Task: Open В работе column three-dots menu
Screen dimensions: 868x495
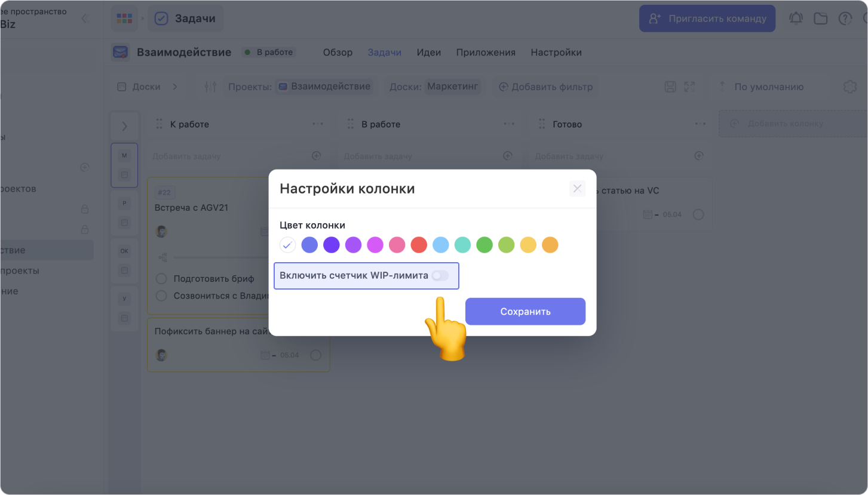Action: (509, 124)
